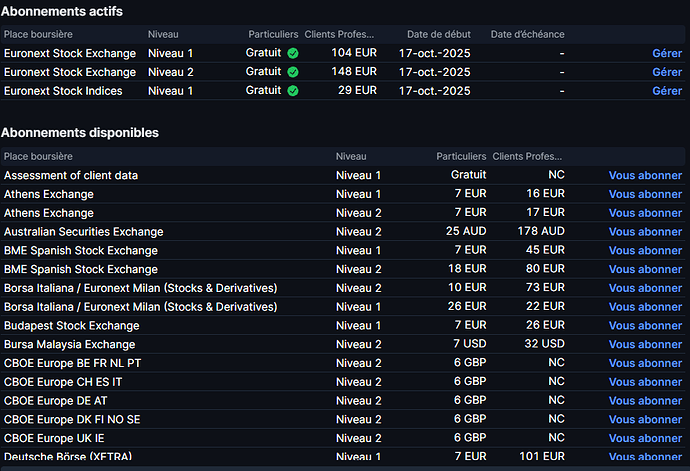Click 73 EUR professional price cell
This screenshot has width=690, height=471.
coord(545,287)
